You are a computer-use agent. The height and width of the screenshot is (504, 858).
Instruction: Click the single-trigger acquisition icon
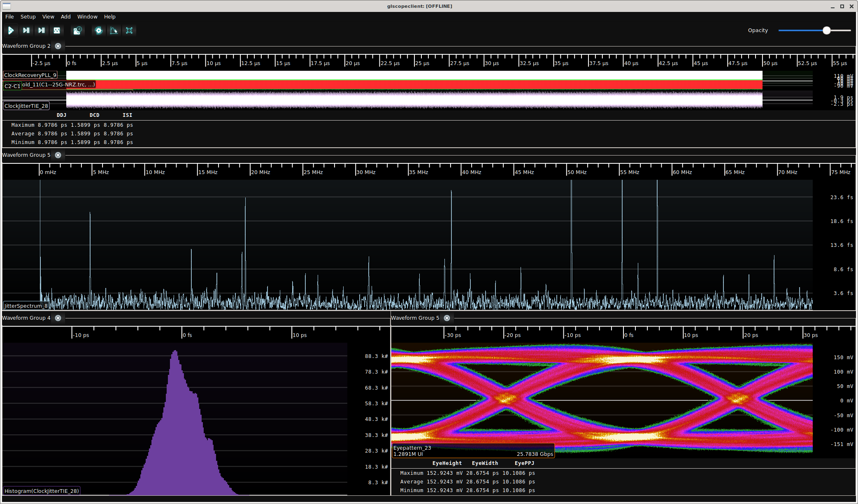click(26, 30)
